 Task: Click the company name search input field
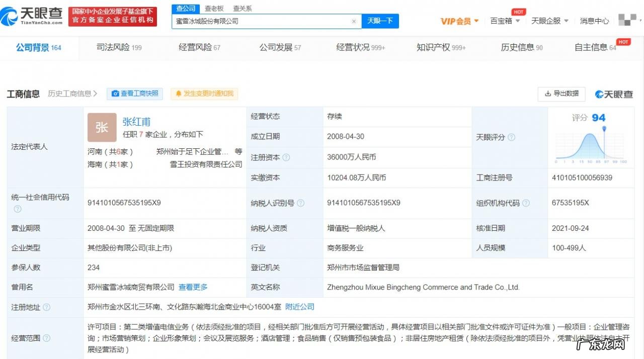(x=261, y=22)
